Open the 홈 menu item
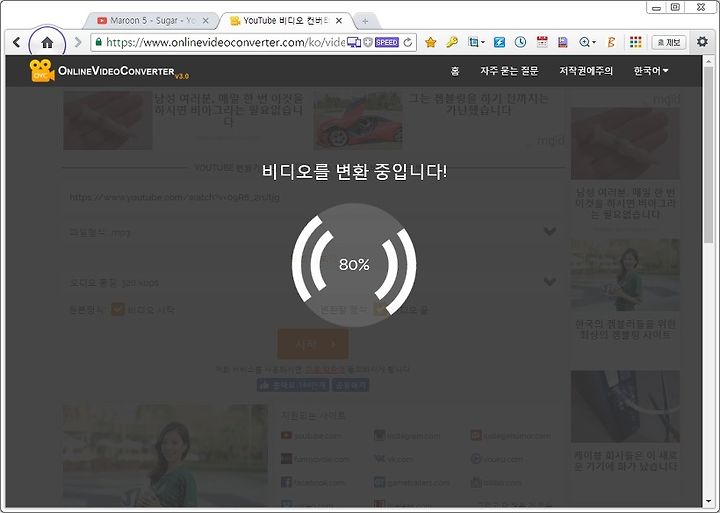 [x=455, y=71]
